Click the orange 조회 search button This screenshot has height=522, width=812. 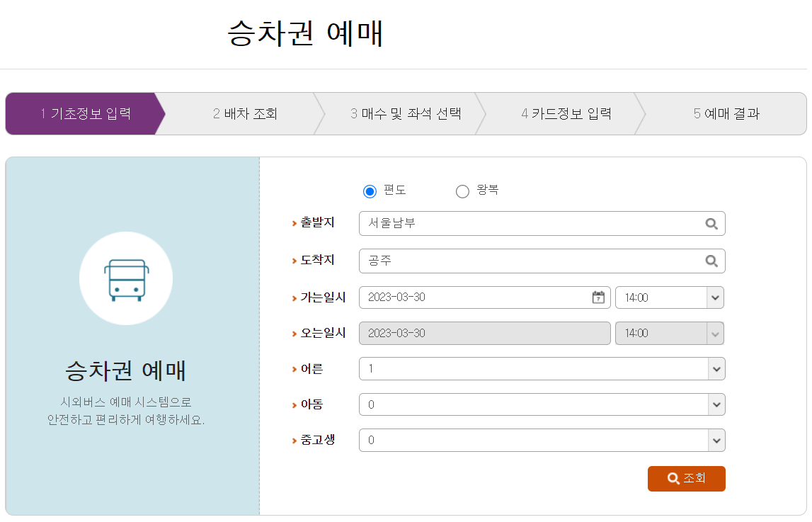[x=687, y=479]
